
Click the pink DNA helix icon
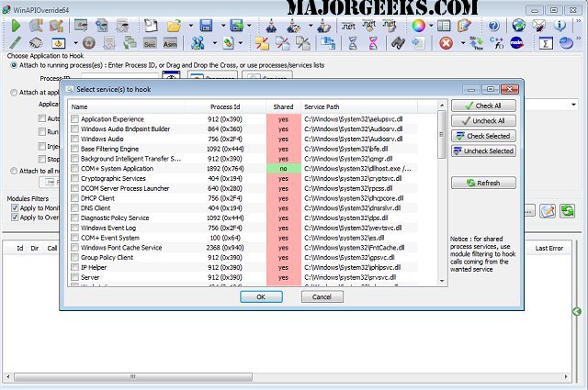[x=373, y=43]
